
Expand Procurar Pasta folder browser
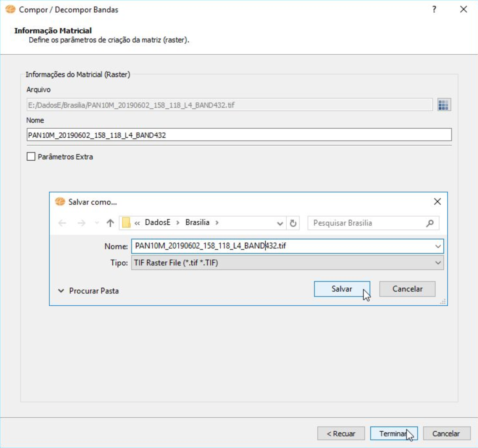[61, 291]
